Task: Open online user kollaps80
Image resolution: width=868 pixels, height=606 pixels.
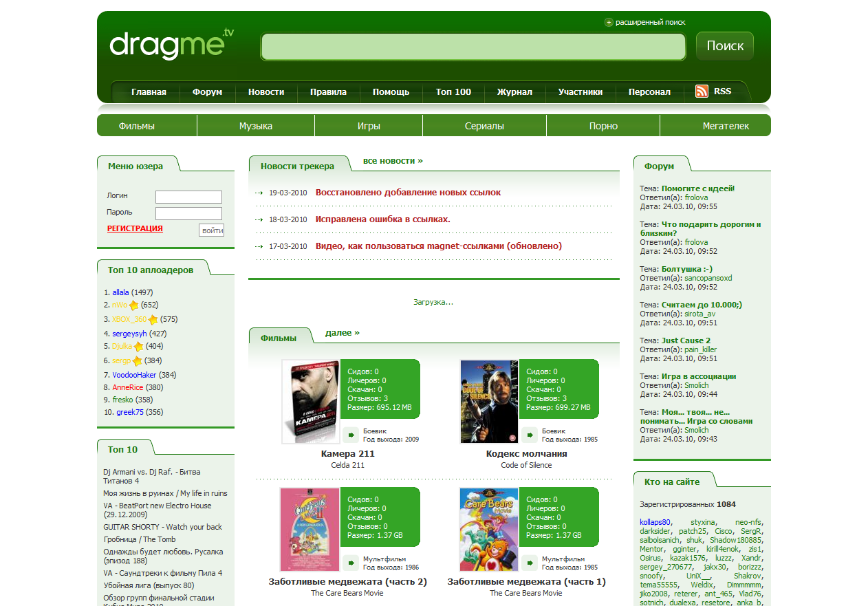Action: pyautogui.click(x=655, y=522)
